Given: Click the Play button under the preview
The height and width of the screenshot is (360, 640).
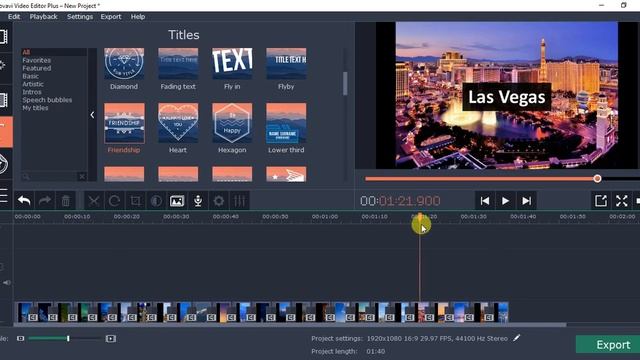Looking at the screenshot, I should [x=505, y=200].
